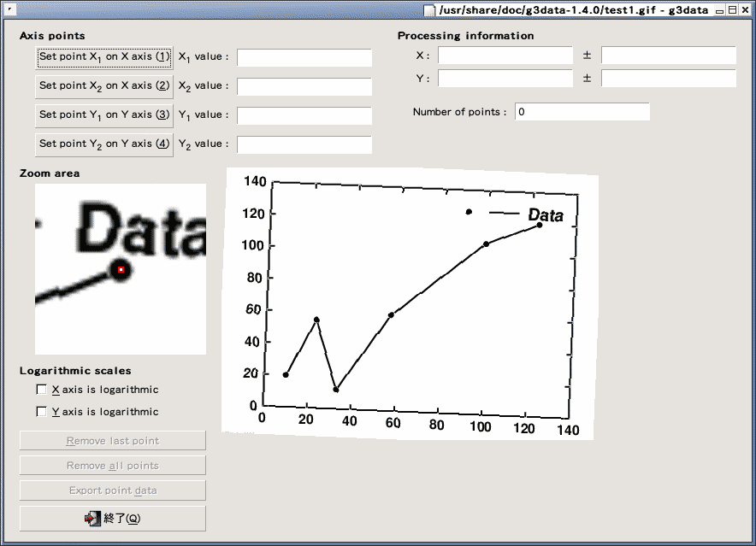Click the Remove all points button

coord(113,465)
